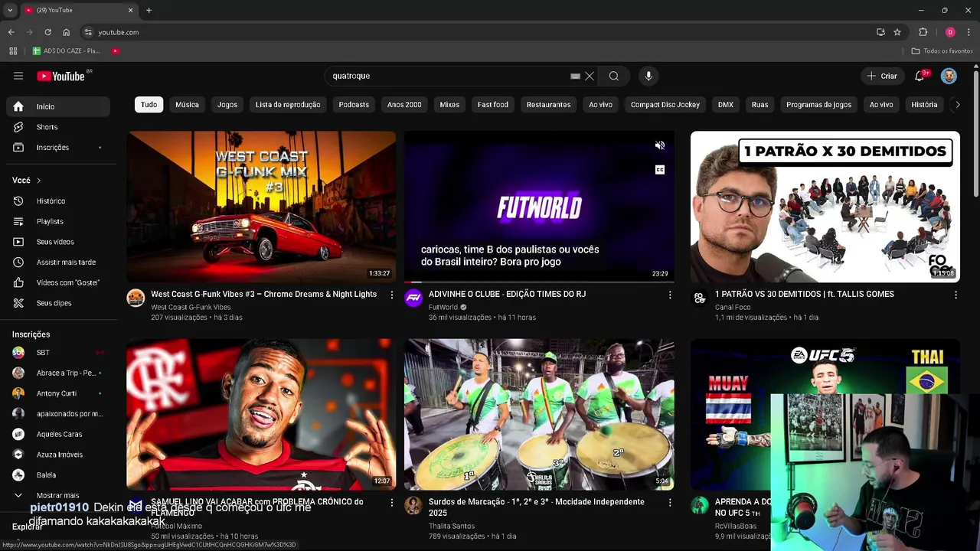Open Seus vídeos in sidebar
Image resolution: width=980 pixels, height=551 pixels.
coord(58,242)
